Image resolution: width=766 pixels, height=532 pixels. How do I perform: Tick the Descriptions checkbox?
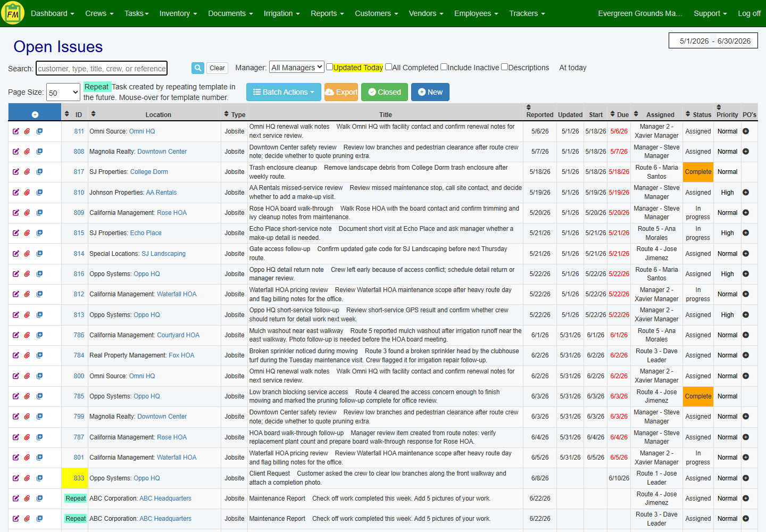pos(504,67)
